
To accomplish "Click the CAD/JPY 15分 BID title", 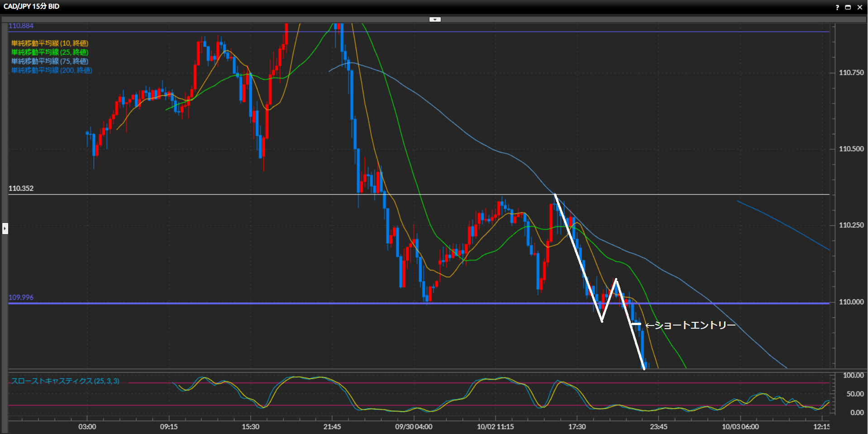I will point(32,6).
